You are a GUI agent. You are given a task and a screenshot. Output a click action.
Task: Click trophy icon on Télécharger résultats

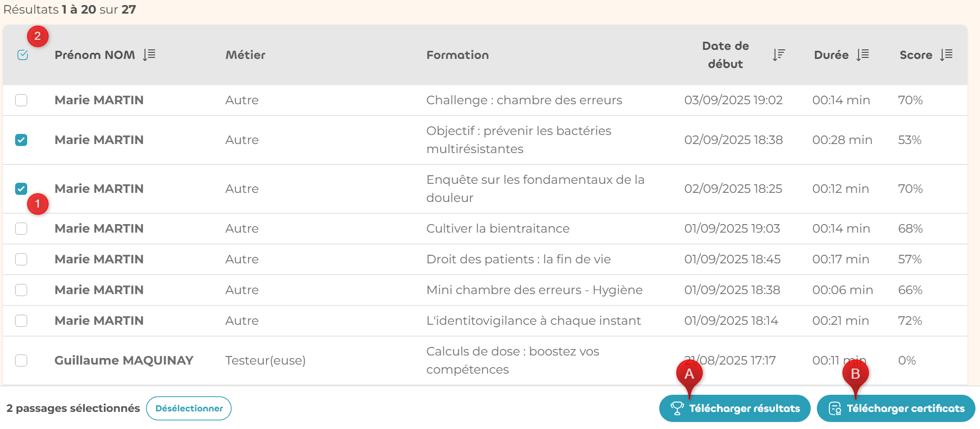pyautogui.click(x=677, y=408)
